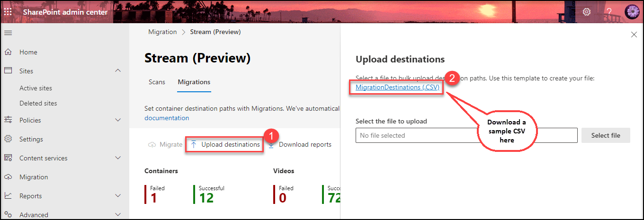644x220 pixels.
Task: Collapse the Sites section chevron
Action: [x=118, y=71]
